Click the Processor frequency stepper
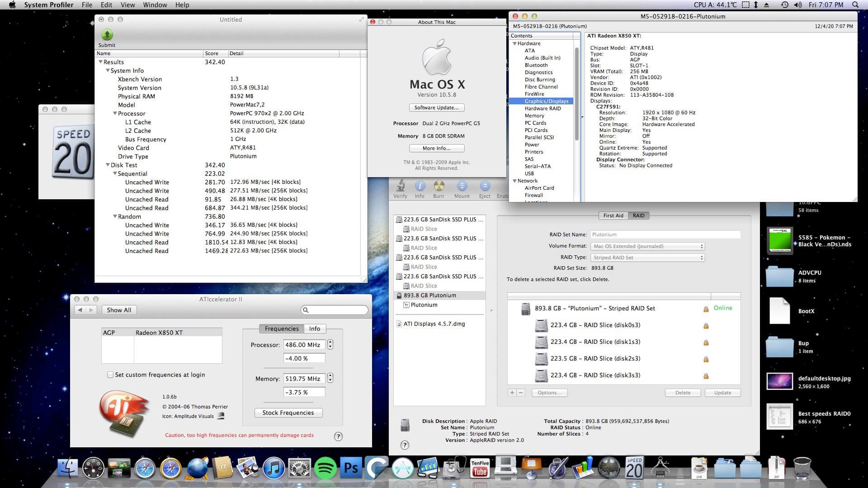This screenshot has height=488, width=868. click(330, 344)
